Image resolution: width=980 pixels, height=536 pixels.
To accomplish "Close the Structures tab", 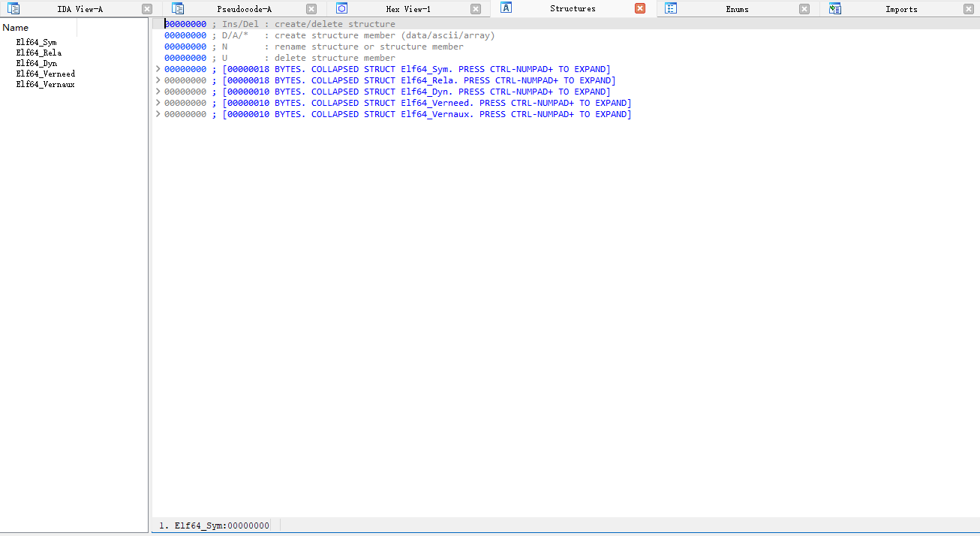I will pyautogui.click(x=640, y=9).
